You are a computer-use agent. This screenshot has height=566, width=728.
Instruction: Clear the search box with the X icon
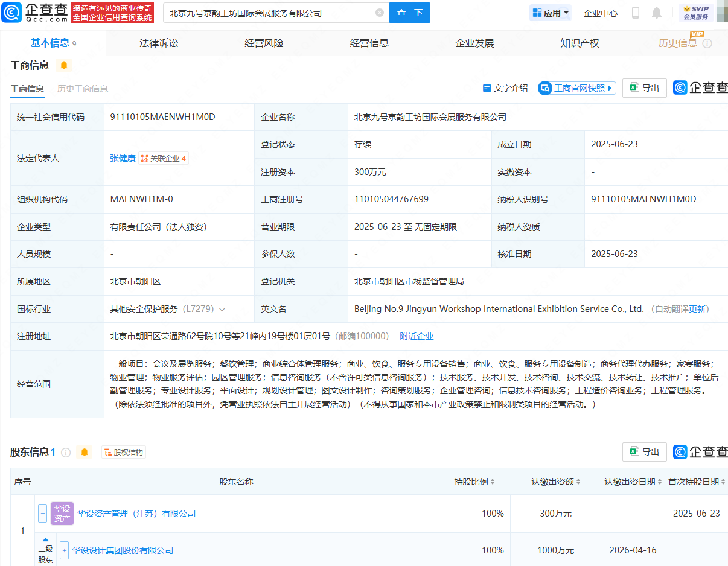coord(379,13)
